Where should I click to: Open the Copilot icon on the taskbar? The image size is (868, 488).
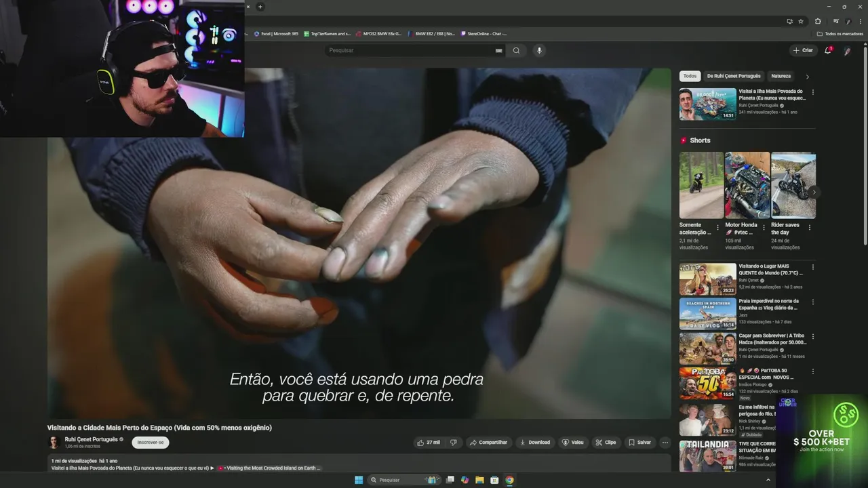(465, 480)
